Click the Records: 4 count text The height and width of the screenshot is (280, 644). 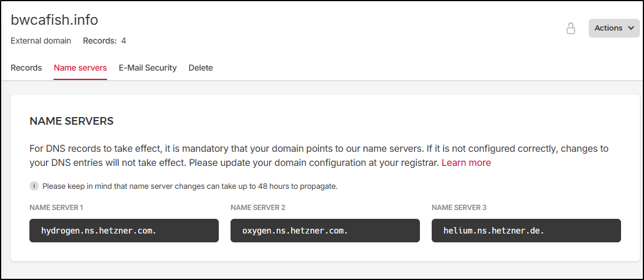tap(104, 41)
